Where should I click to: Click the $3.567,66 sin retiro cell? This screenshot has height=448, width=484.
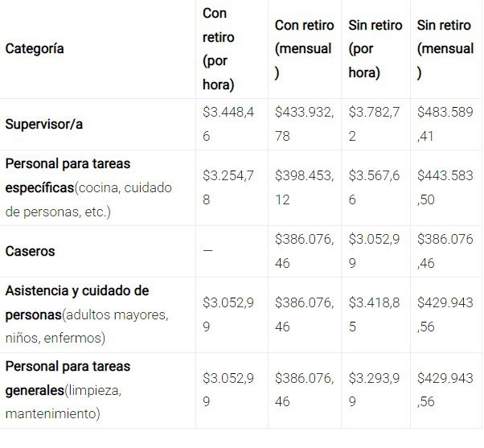375,187
